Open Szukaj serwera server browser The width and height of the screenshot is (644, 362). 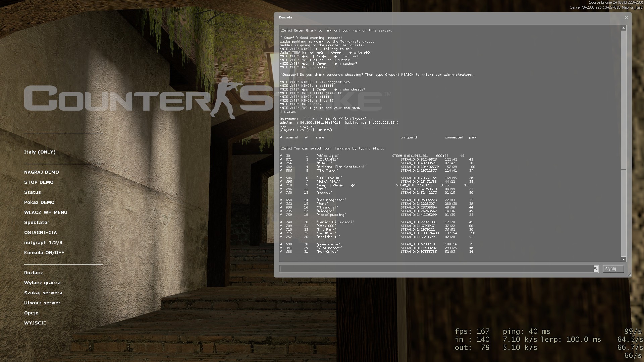click(x=43, y=293)
